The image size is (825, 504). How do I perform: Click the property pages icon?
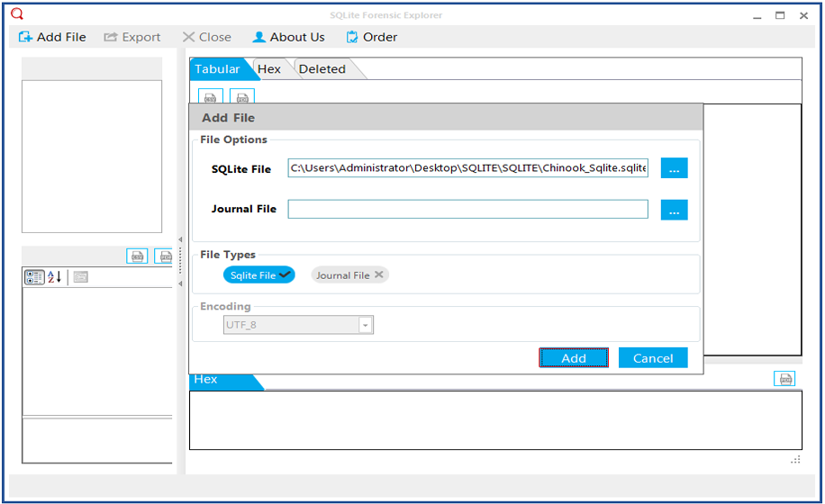coord(80,277)
